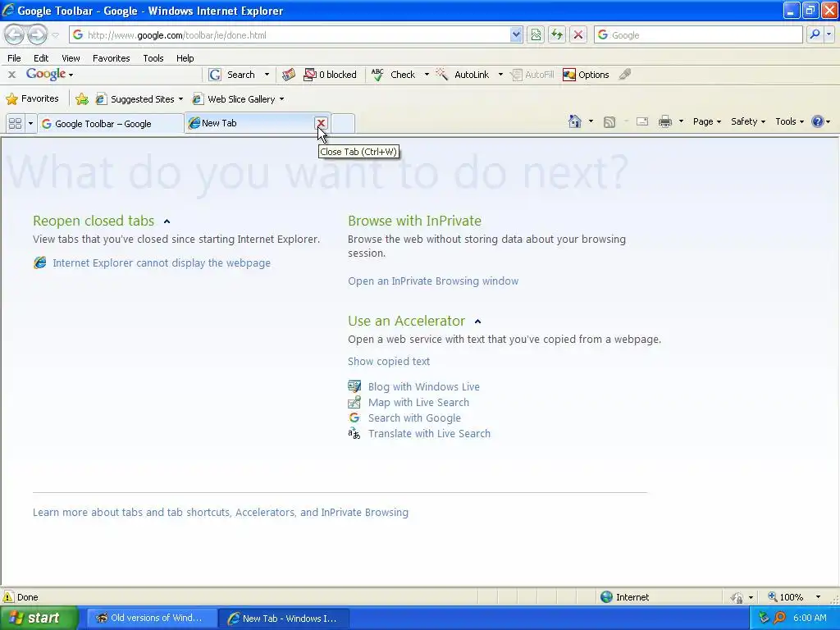Open the Page menu in command bar
Image resolution: width=840 pixels, height=630 pixels.
click(706, 121)
